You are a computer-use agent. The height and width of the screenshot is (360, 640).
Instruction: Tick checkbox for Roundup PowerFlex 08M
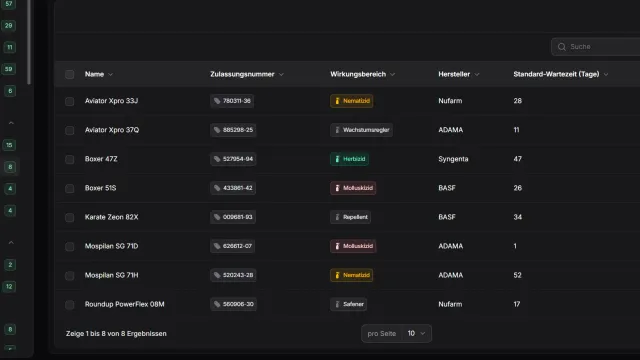69,304
